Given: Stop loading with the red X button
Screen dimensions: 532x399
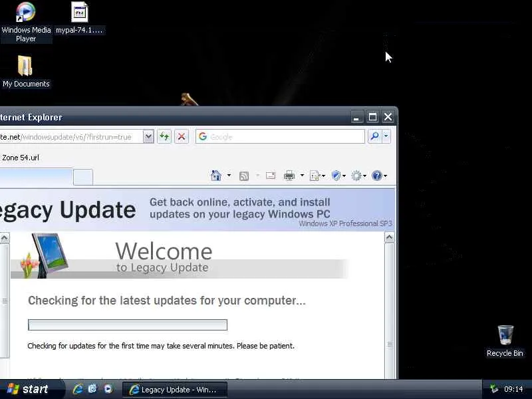Looking at the screenshot, I should point(182,137).
